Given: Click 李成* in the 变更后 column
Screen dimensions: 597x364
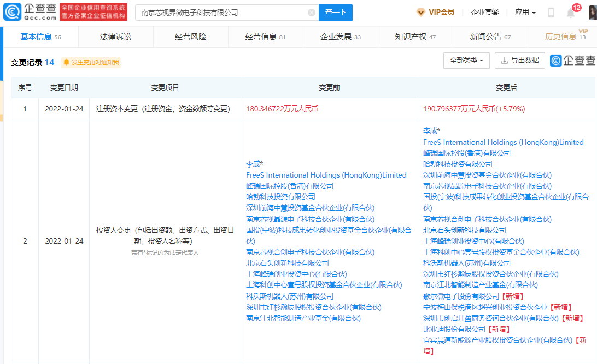Looking at the screenshot, I should pyautogui.click(x=431, y=131).
